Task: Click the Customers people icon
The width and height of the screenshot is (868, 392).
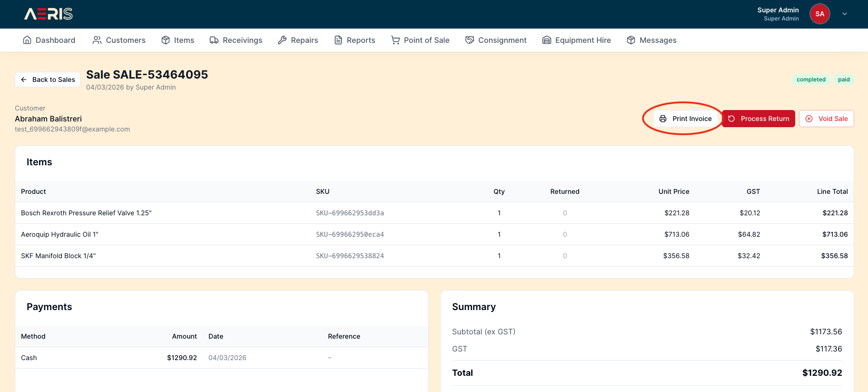Action: (97, 40)
